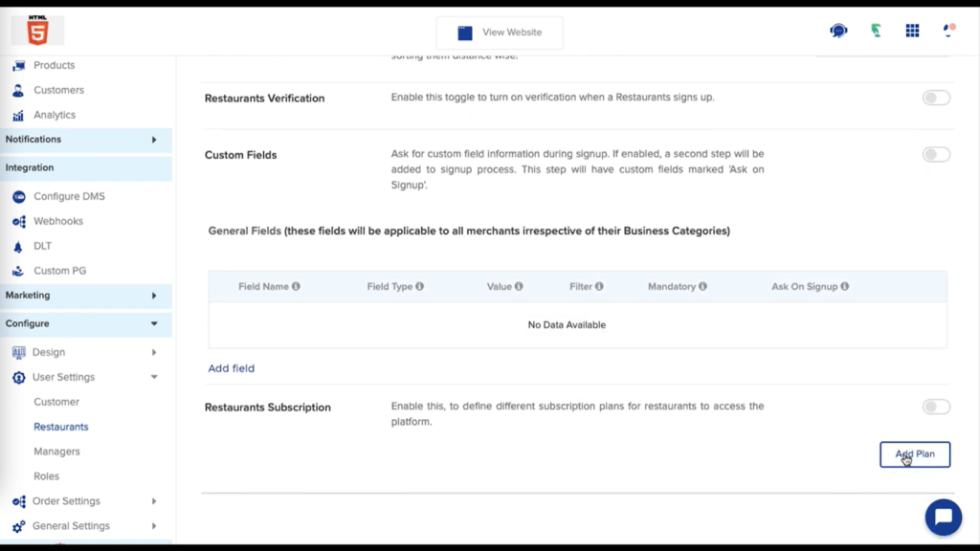Open the Analytics menu item

pos(55,115)
